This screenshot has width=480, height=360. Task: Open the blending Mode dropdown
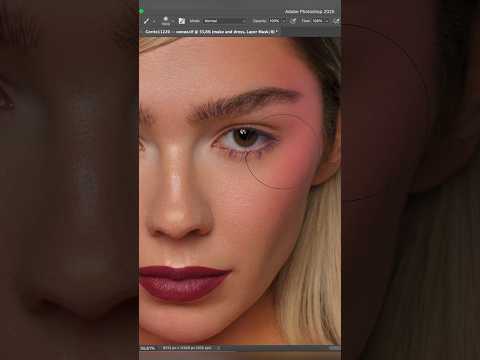225,21
